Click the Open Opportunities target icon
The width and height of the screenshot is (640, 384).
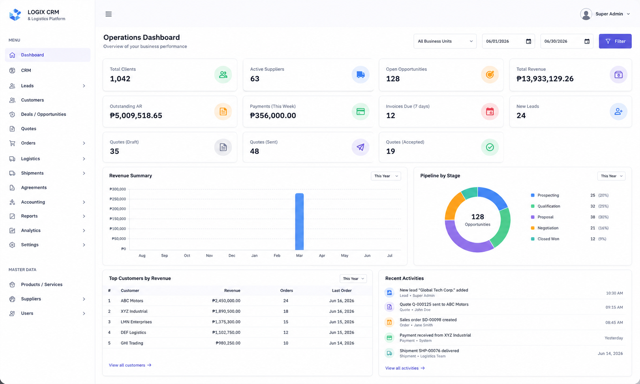(x=490, y=75)
